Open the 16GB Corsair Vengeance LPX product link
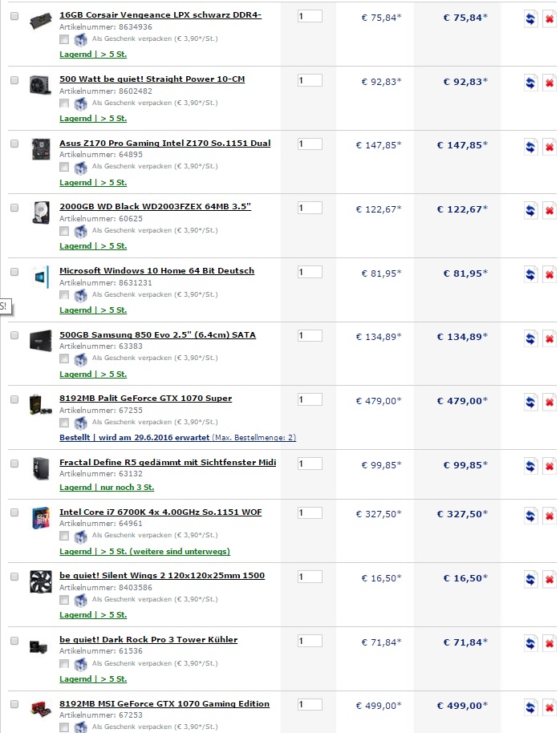The height and width of the screenshot is (733, 560). (x=160, y=15)
